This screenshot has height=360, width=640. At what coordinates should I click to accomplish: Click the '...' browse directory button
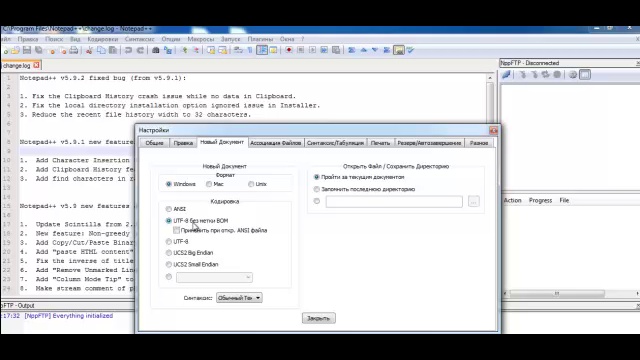[x=473, y=201]
